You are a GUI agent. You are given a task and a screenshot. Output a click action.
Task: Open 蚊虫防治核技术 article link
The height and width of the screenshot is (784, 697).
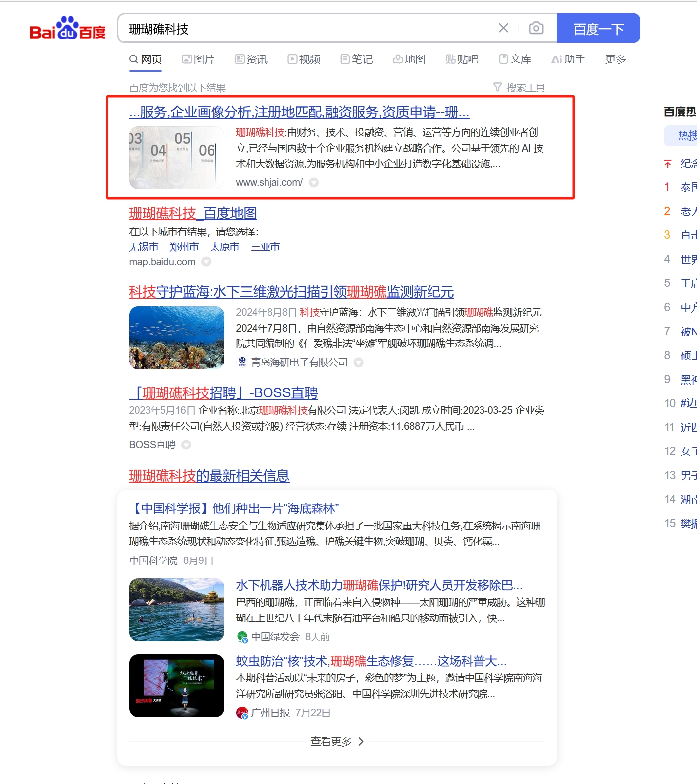[372, 661]
